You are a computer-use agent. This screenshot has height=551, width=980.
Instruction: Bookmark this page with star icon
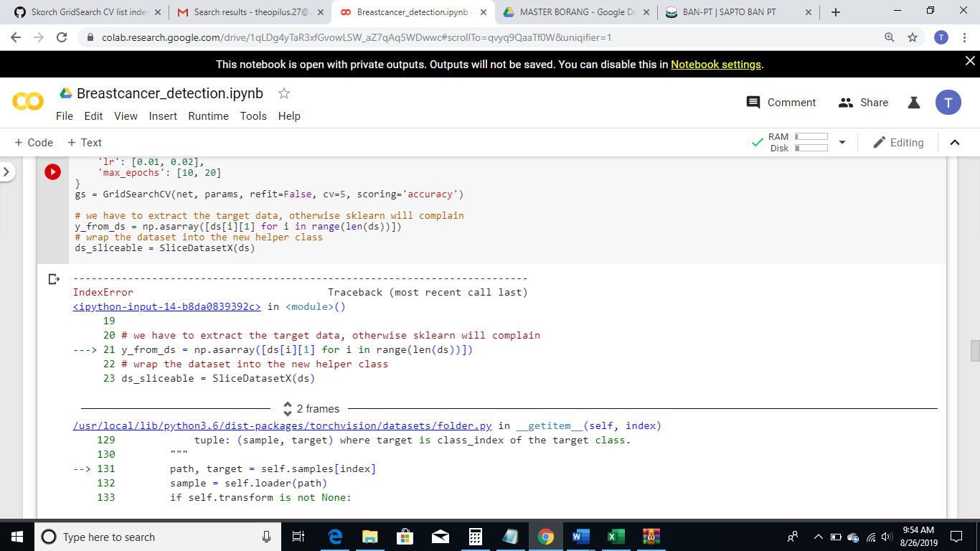point(913,37)
